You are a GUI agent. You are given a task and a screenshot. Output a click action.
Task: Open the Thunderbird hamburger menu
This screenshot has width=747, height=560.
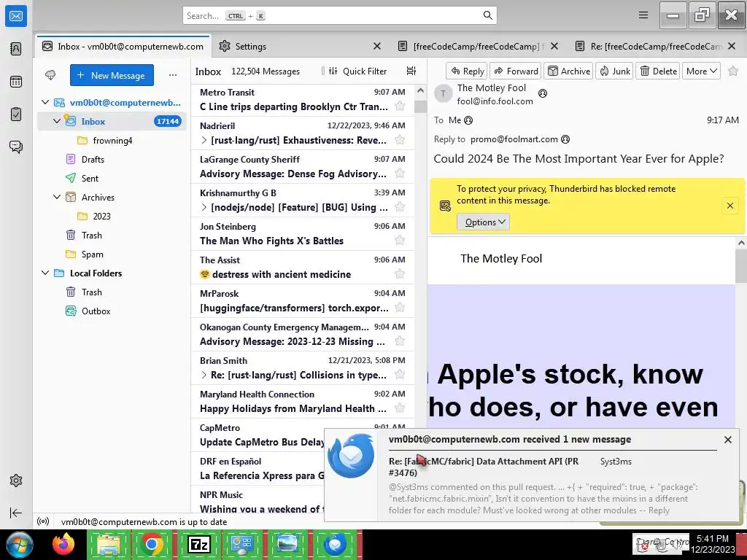643,15
